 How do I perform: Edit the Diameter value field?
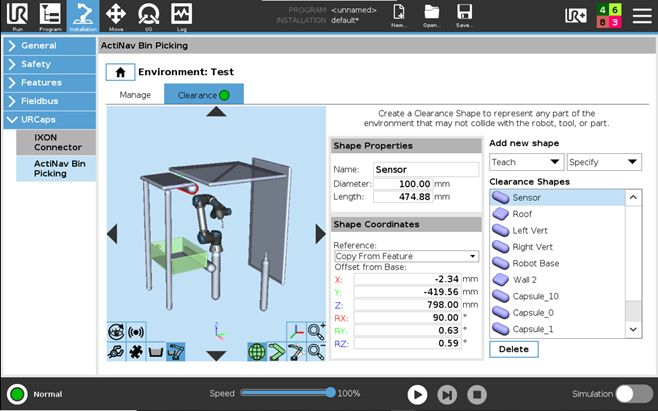tap(403, 184)
